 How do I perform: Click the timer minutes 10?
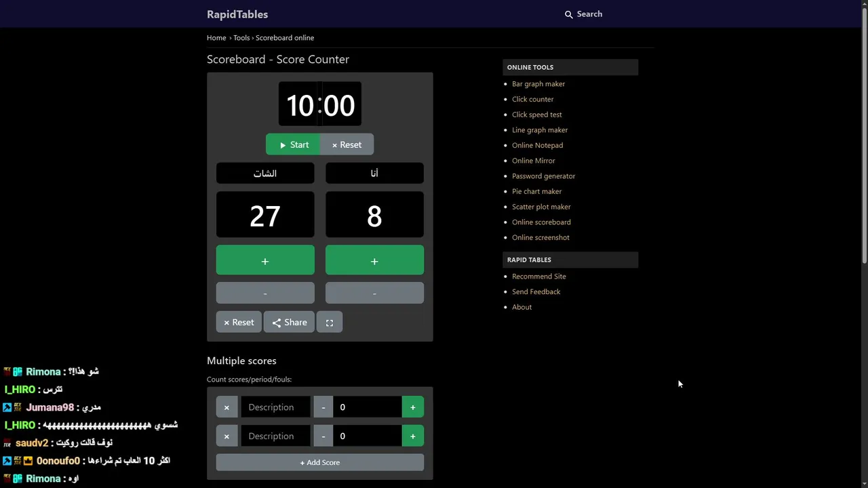[299, 105]
